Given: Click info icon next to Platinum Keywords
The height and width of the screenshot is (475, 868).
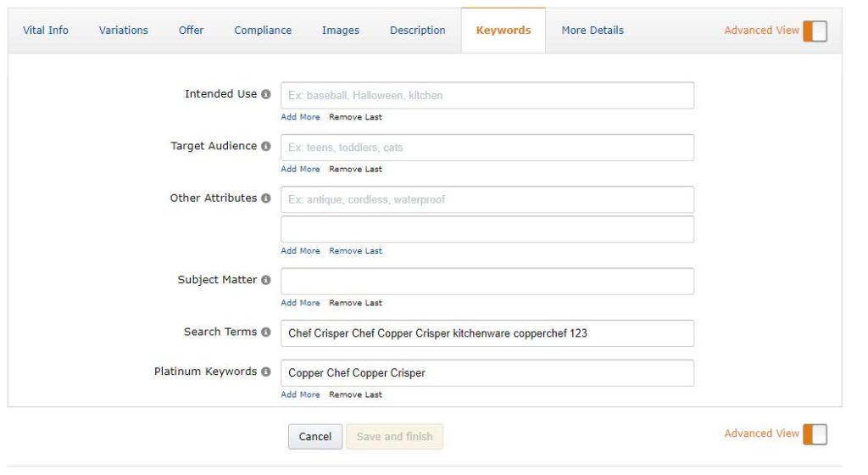Looking at the screenshot, I should tap(265, 372).
